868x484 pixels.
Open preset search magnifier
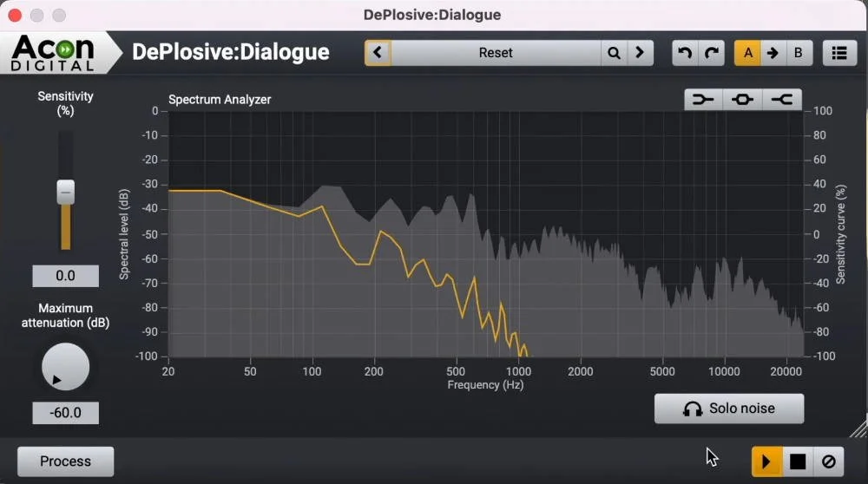[x=614, y=53]
